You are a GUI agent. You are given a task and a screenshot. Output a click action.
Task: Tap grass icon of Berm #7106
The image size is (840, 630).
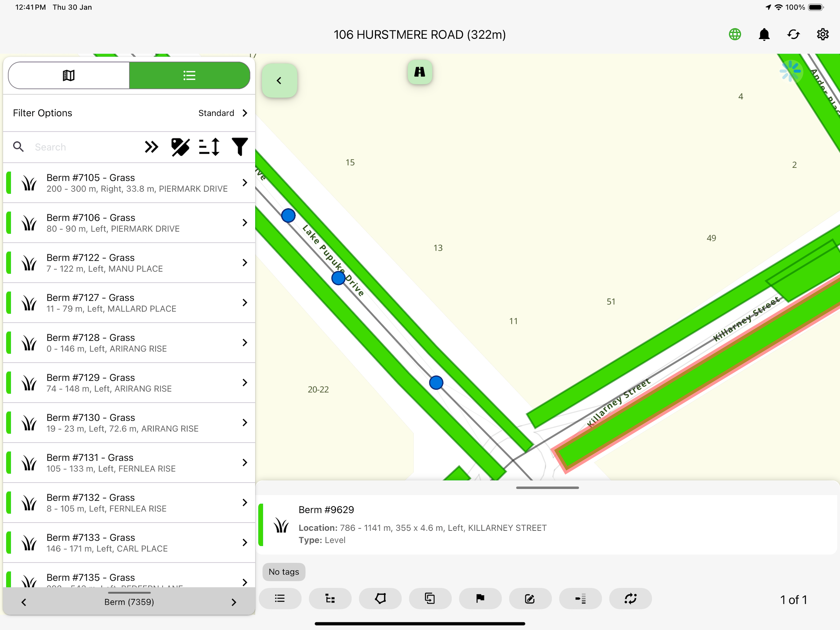(29, 223)
